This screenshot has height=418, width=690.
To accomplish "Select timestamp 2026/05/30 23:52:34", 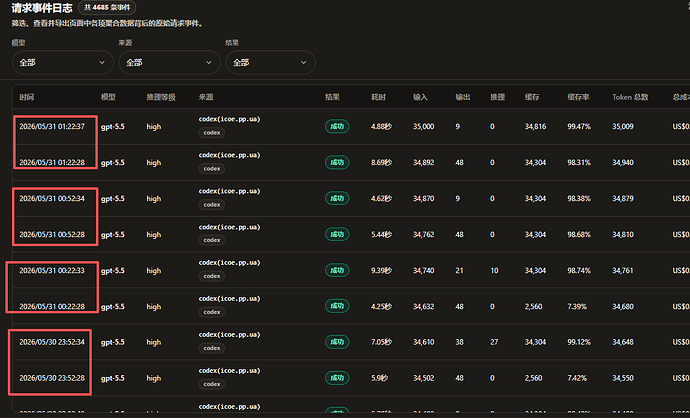I will pyautogui.click(x=52, y=342).
